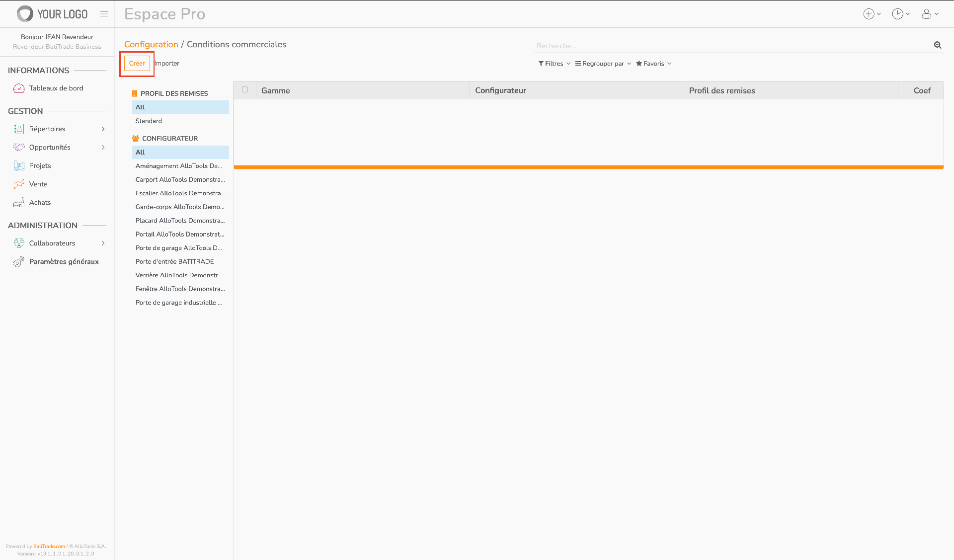This screenshot has height=560, width=954.
Task: Open Vente section
Action: [38, 184]
